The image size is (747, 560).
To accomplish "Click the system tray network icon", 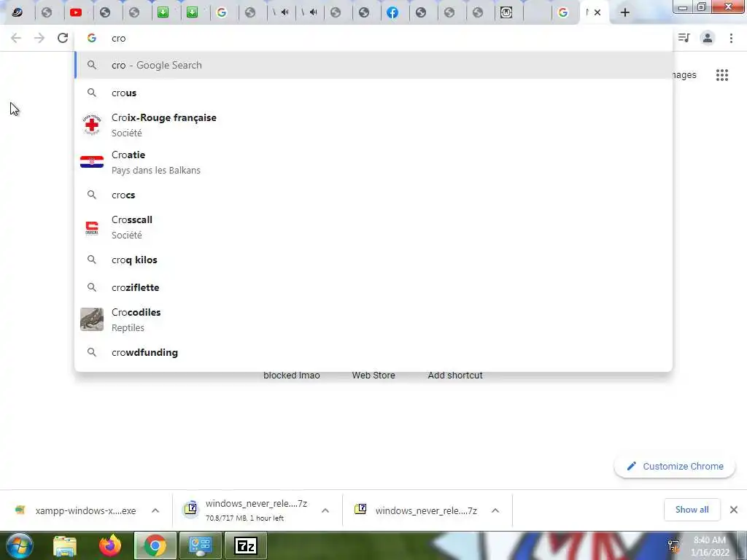I will 673,546.
